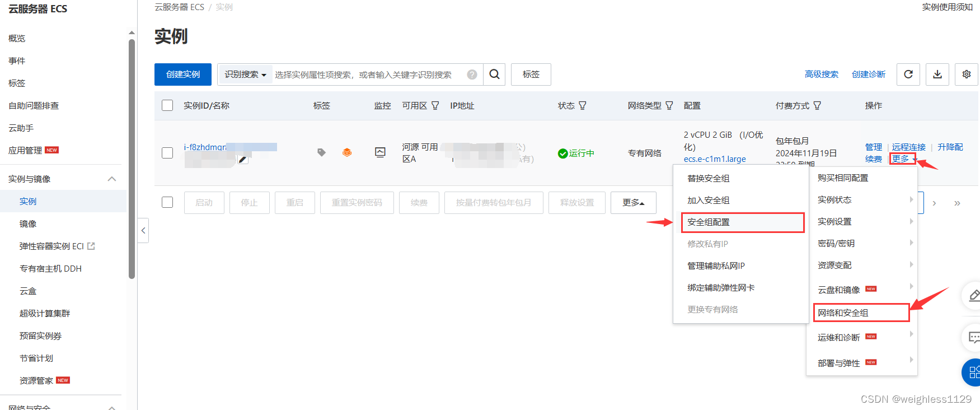Image resolution: width=980 pixels, height=410 pixels.
Task: Open 高级搜索 link
Action: tap(822, 74)
